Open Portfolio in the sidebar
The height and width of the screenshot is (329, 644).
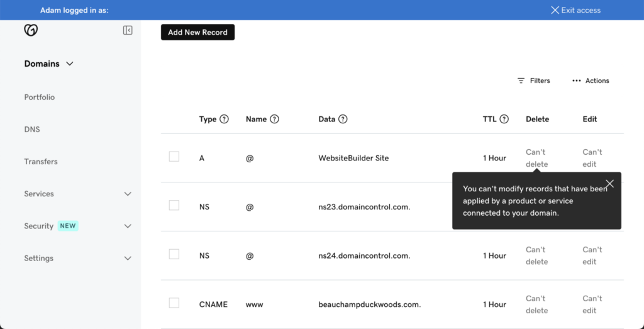click(40, 98)
